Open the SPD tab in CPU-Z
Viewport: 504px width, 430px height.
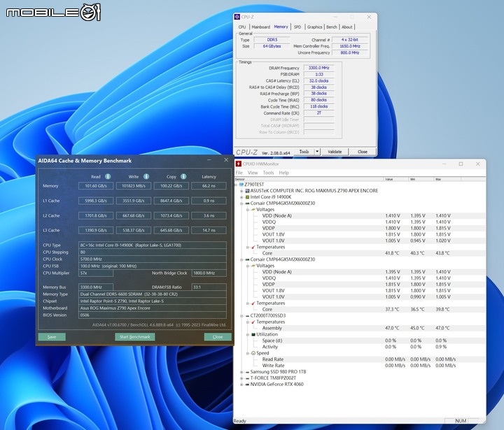297,27
